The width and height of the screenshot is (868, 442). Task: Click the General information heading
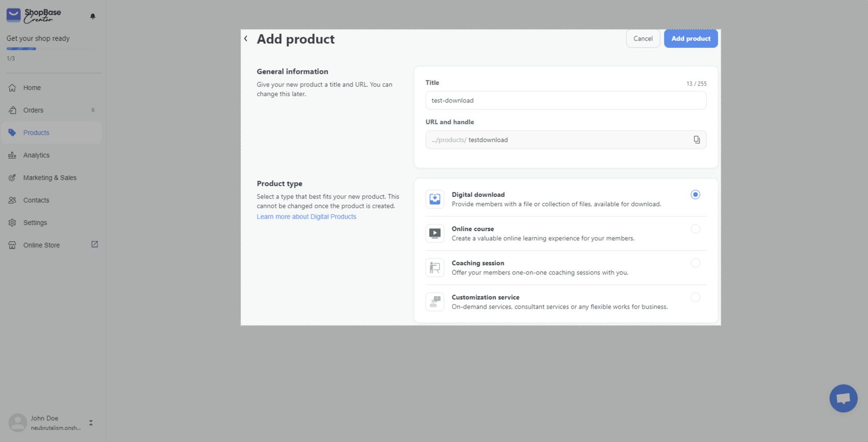click(292, 72)
